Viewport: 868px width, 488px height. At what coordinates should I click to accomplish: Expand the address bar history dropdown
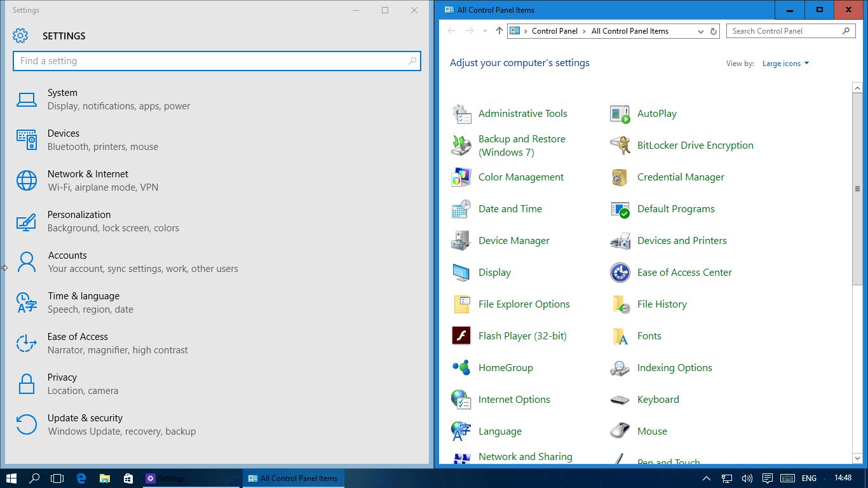701,31
